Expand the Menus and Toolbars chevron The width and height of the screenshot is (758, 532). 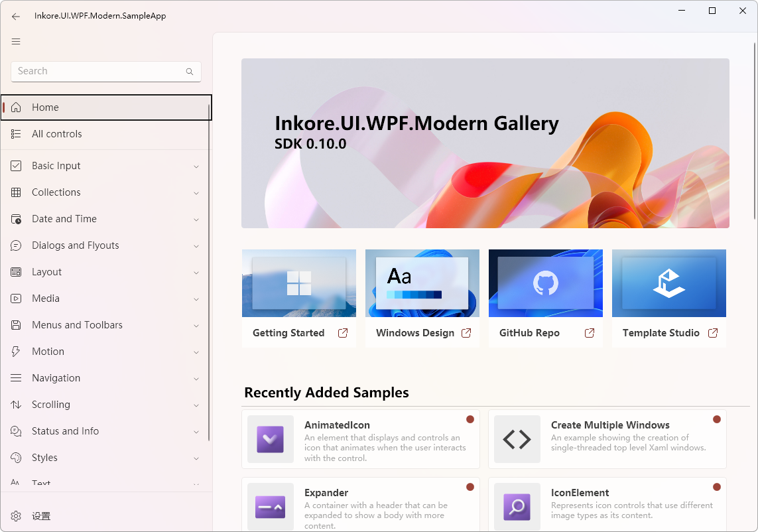coord(196,326)
